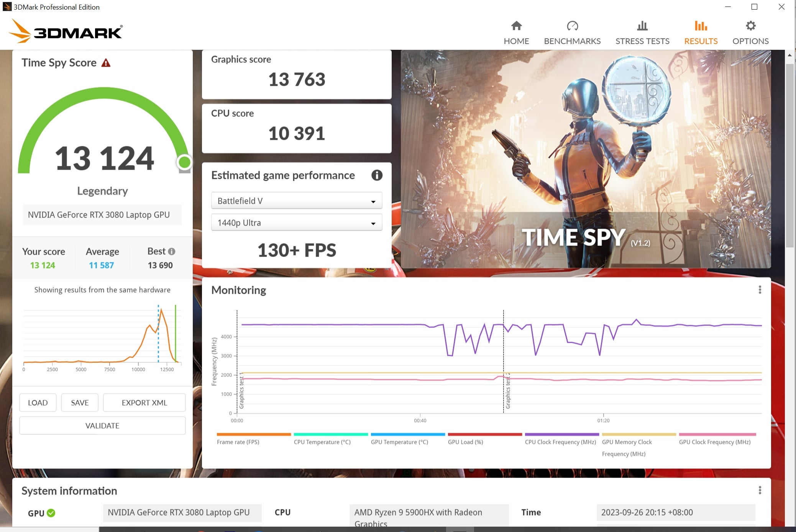Image resolution: width=796 pixels, height=532 pixels.
Task: Click the Time value 2023-09-26 field
Action: (x=676, y=512)
